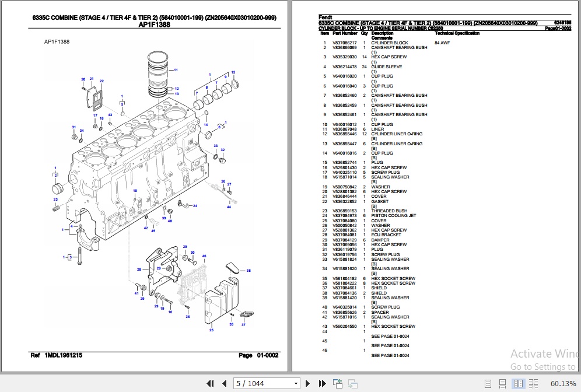Click part number V836214478 for GUIDE SLEEVE
This screenshot has height=392, width=581.
pyautogui.click(x=345, y=67)
